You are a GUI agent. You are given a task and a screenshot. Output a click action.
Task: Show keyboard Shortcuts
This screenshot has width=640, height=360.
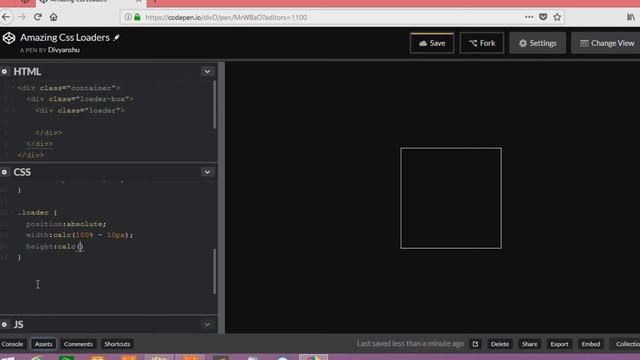pyautogui.click(x=117, y=344)
